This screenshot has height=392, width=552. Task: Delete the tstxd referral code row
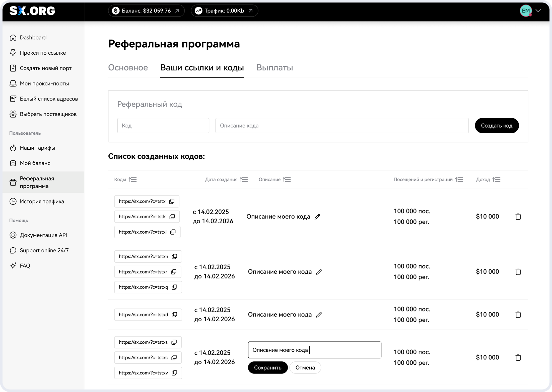[x=518, y=315]
